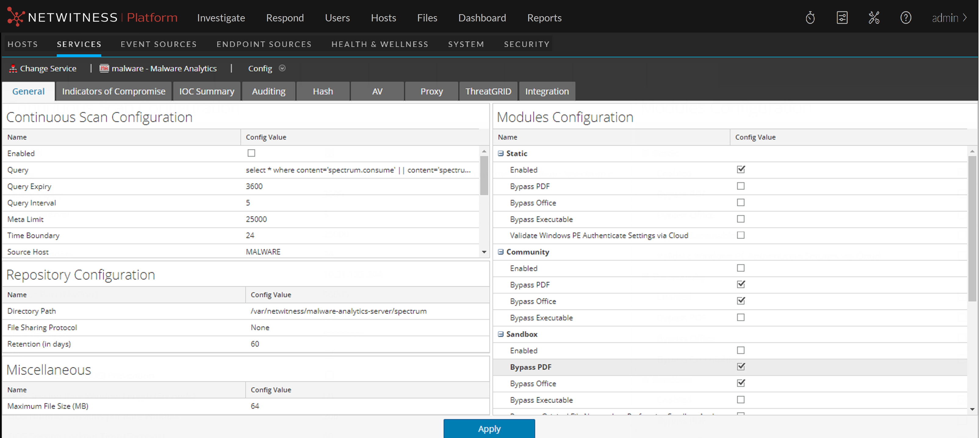Click the chevron beside admin user

coord(965,17)
